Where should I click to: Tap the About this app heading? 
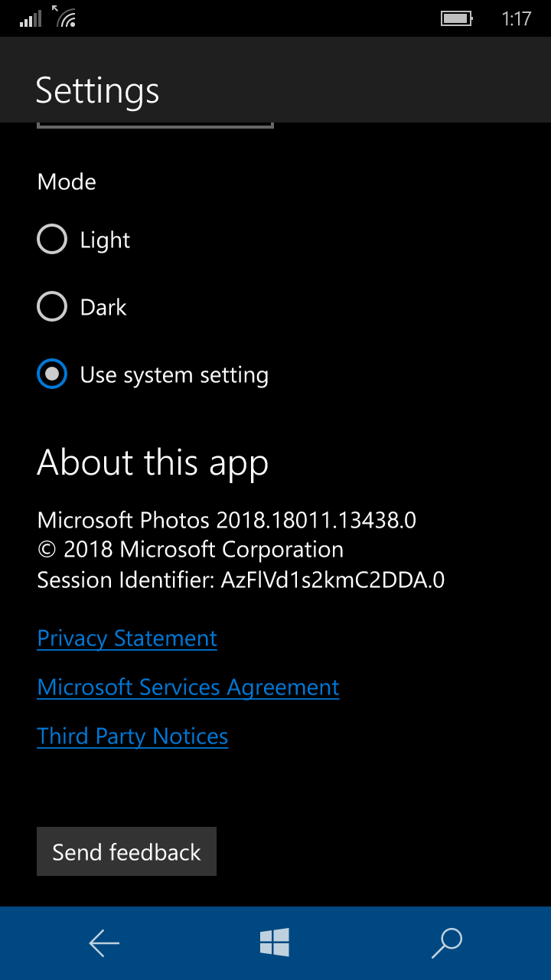pyautogui.click(x=152, y=463)
